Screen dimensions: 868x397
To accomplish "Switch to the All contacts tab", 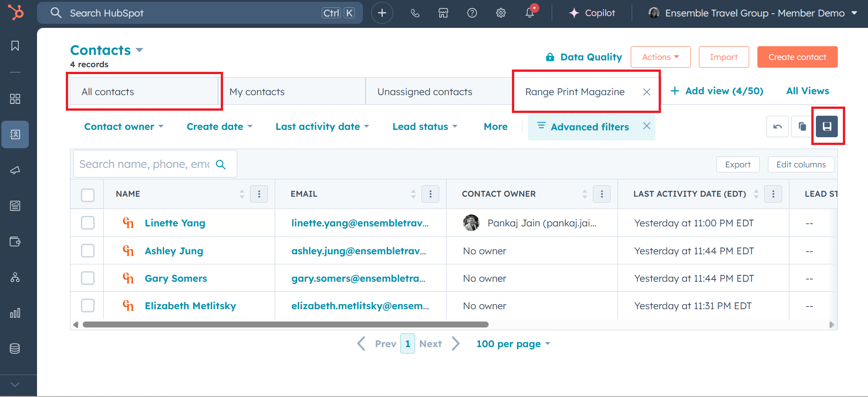I will (144, 91).
